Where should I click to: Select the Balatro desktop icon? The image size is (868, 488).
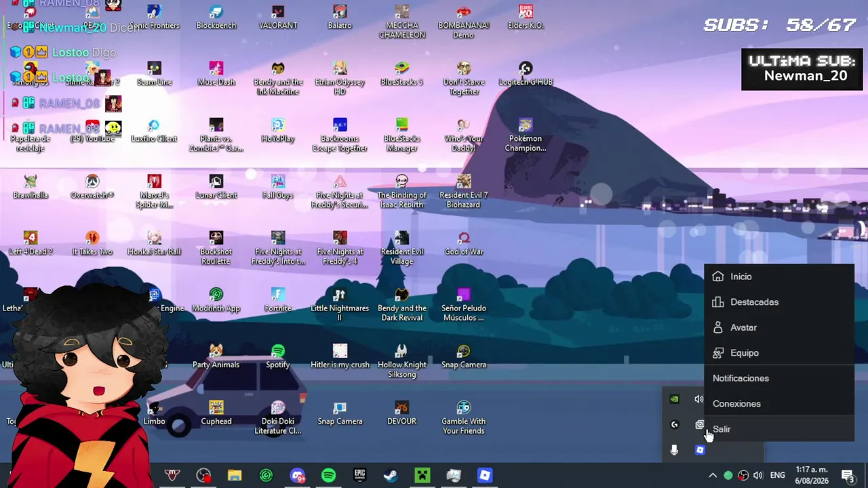tap(340, 17)
